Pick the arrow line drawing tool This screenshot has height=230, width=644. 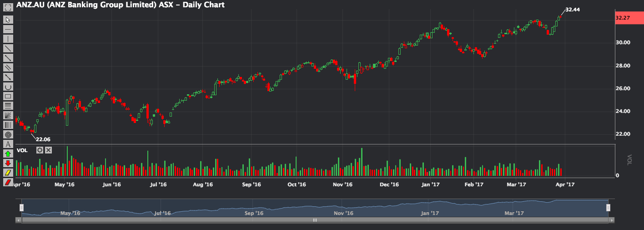(8, 77)
